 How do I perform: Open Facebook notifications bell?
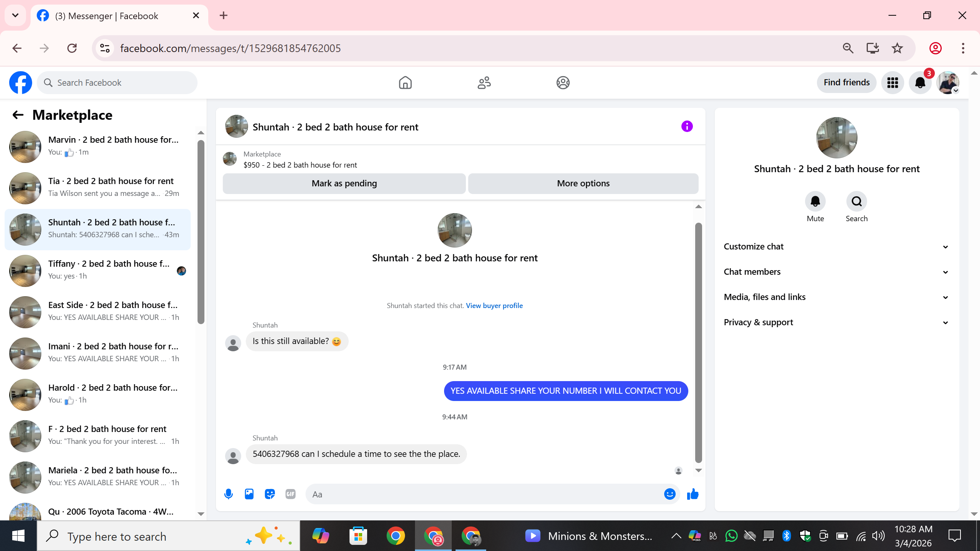tap(920, 83)
